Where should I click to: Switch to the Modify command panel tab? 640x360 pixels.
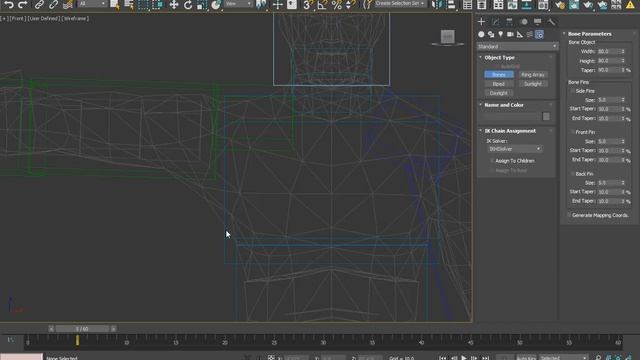pyautogui.click(x=496, y=22)
